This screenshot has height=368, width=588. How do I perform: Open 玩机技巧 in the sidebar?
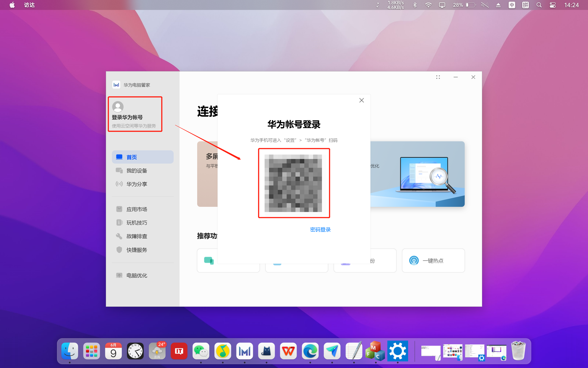(143, 223)
